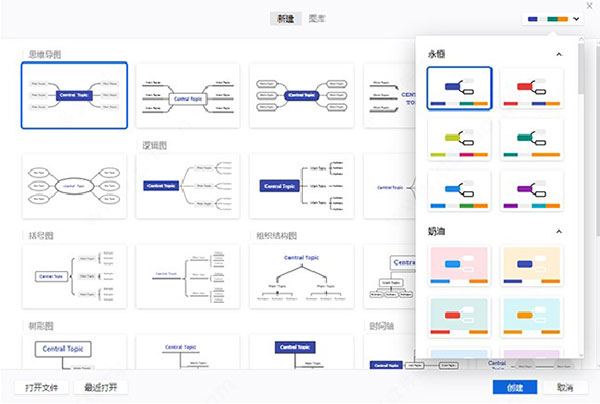Screen dimensions: 600x404
Task: Pick the mind map with underlined Central Topic
Action: (x=187, y=95)
